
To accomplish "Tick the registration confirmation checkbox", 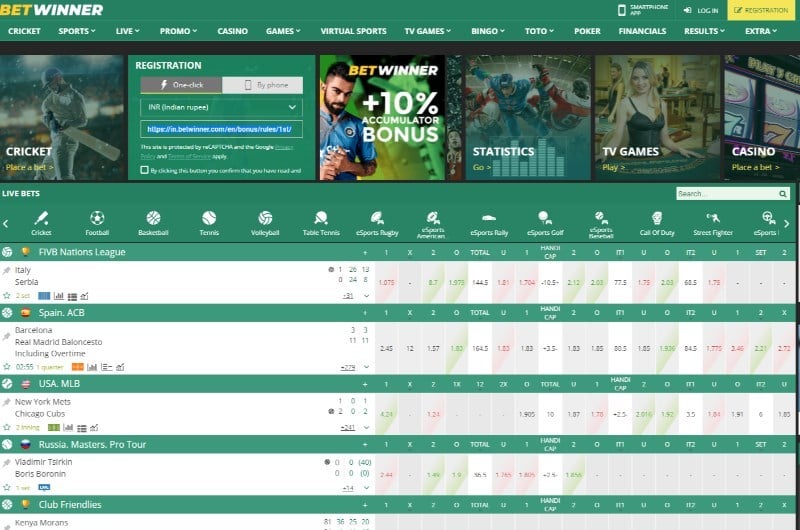I will coord(144,170).
